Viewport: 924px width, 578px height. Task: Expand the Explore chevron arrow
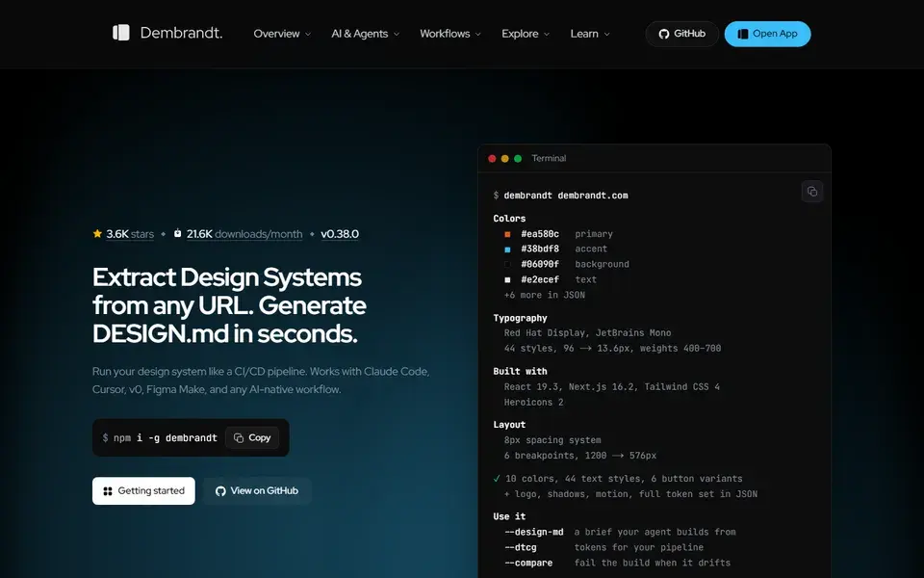pyautogui.click(x=547, y=35)
